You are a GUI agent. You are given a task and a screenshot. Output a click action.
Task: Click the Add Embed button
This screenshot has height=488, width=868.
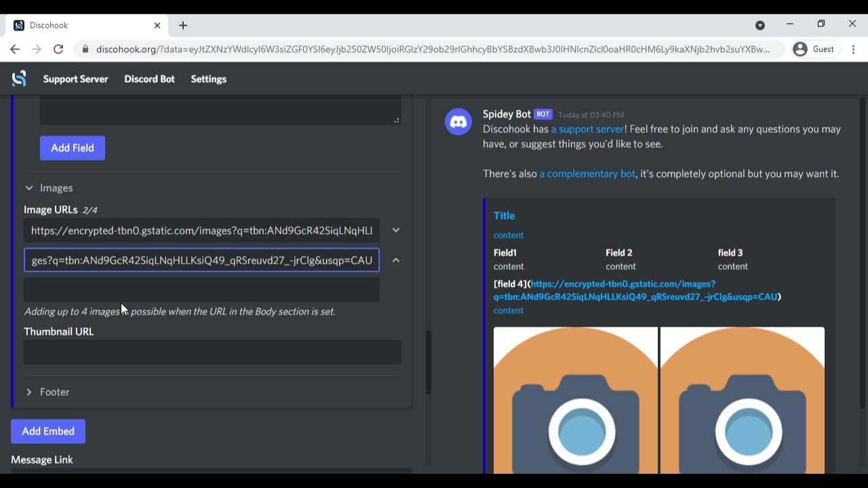[x=48, y=431]
